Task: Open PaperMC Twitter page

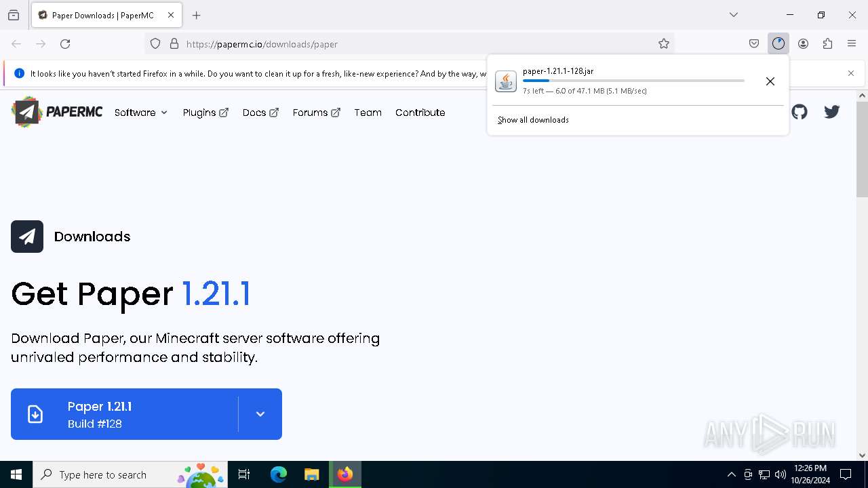Action: point(832,112)
